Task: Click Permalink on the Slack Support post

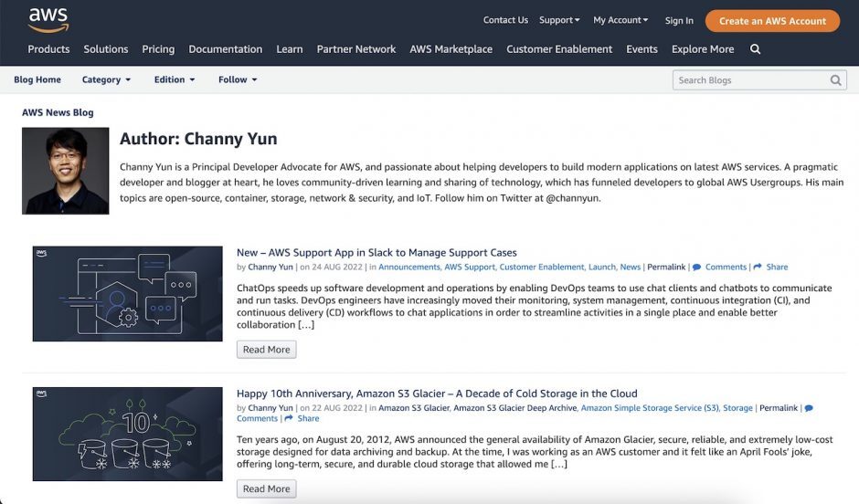Action: [666, 267]
